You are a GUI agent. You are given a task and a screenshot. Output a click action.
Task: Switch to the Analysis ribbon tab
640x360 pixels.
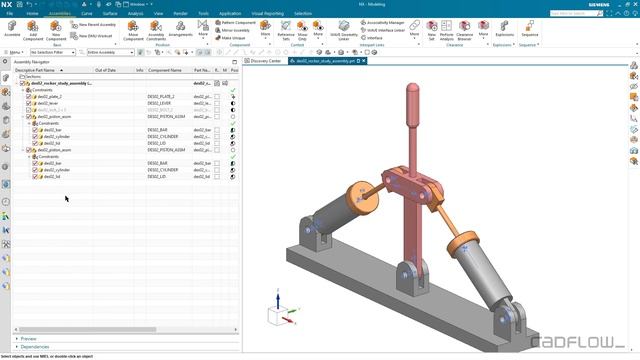[x=135, y=13]
